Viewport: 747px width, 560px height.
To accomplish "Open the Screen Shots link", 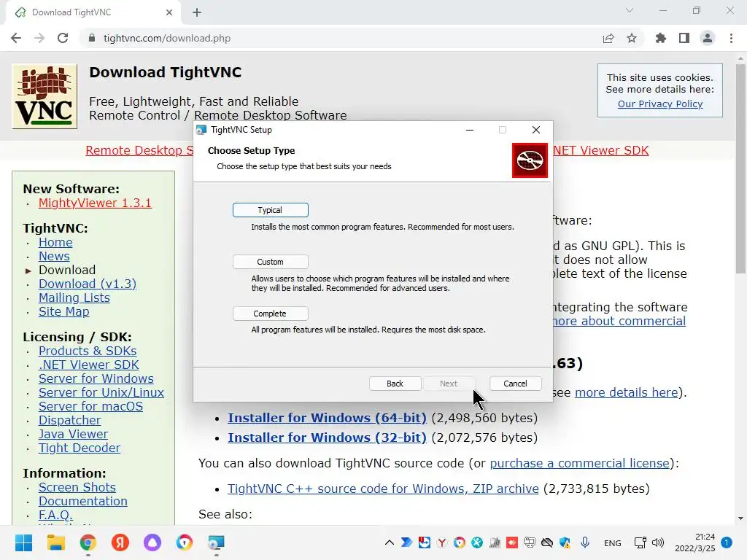I will (x=77, y=487).
